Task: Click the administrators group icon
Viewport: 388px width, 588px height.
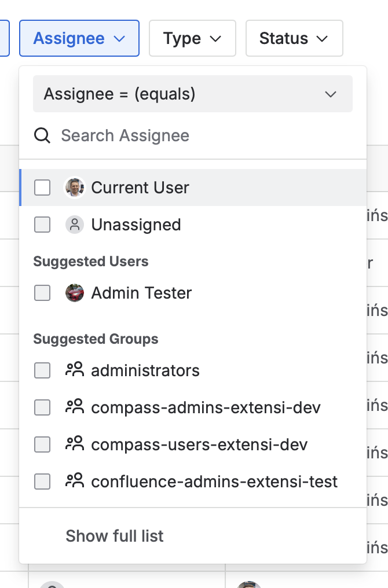Action: pos(75,370)
